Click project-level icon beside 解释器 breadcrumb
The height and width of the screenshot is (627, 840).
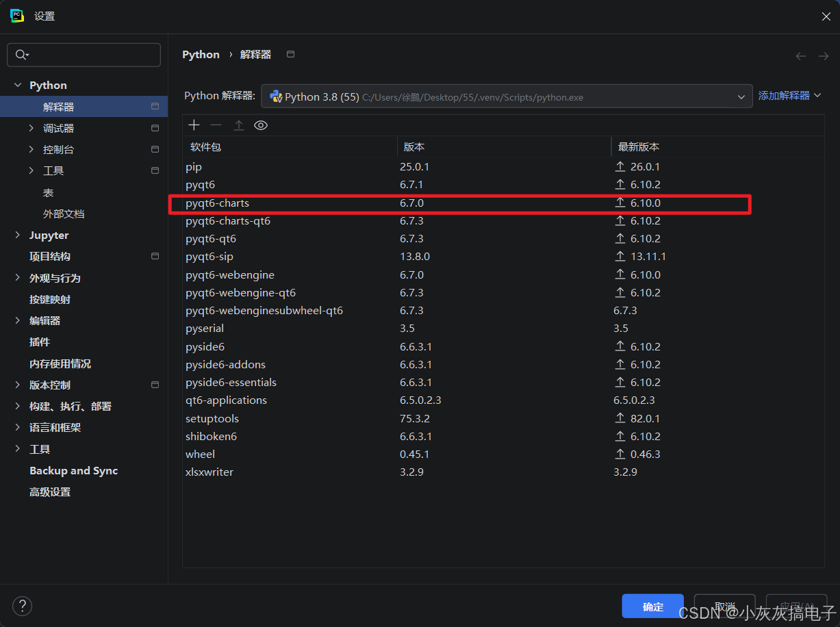290,54
